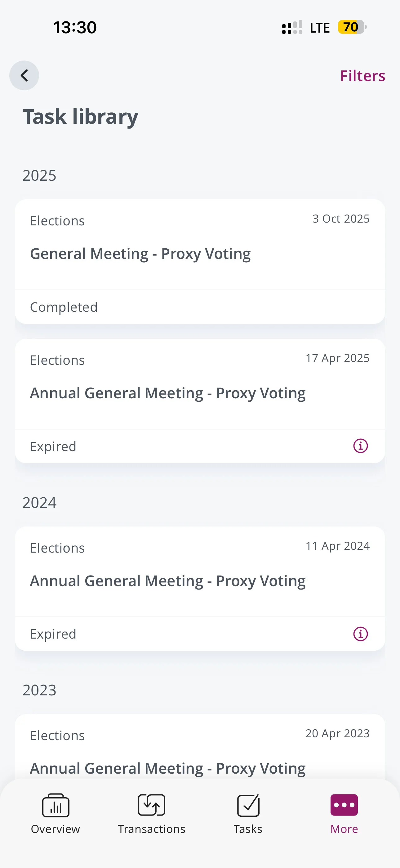Open the Overview tab icon
The image size is (400, 868).
coord(56,805)
